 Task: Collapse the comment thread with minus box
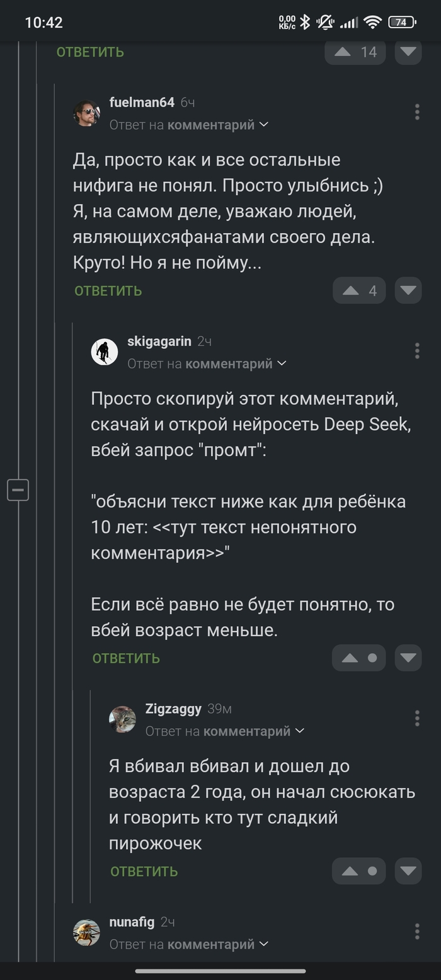coord(18,489)
